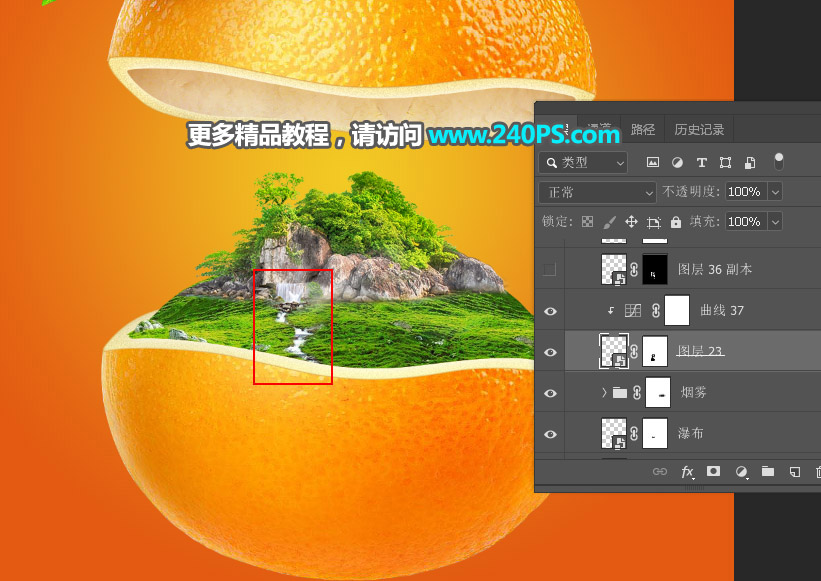Viewport: 821px width, 581px height.
Task: Create a new group folder
Action: click(x=768, y=472)
